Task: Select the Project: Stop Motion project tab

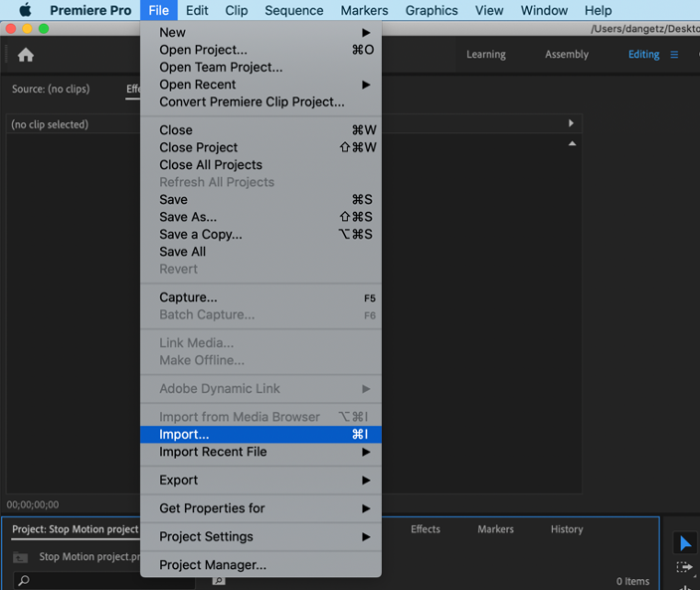Action: pos(75,529)
